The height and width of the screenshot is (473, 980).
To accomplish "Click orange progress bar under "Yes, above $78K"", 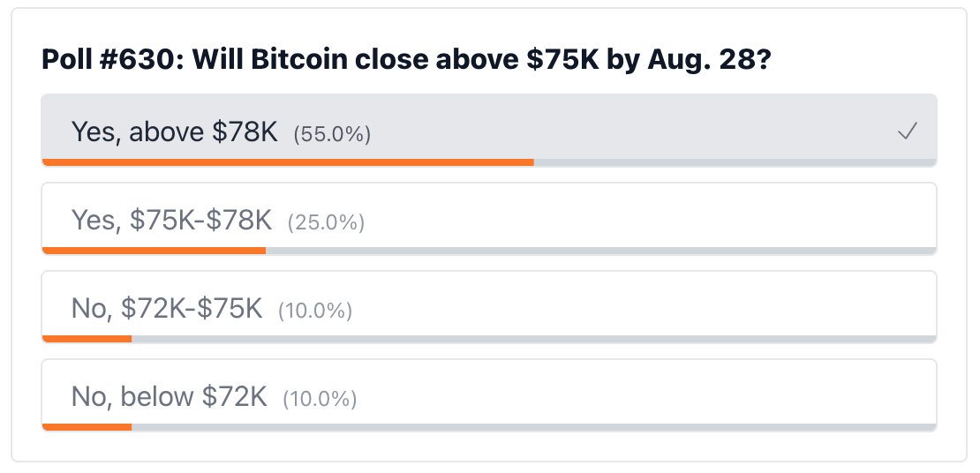I will 288,162.
